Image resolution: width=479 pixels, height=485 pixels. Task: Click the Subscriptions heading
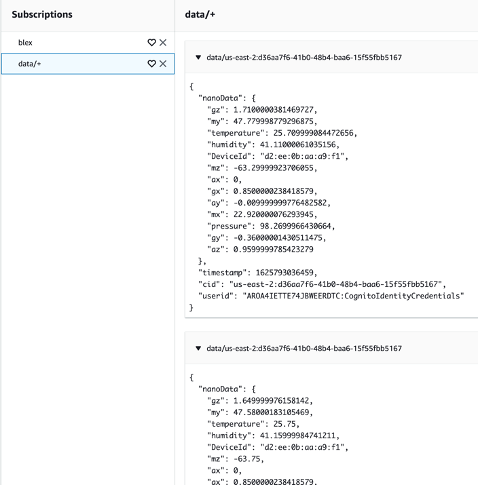click(x=42, y=14)
